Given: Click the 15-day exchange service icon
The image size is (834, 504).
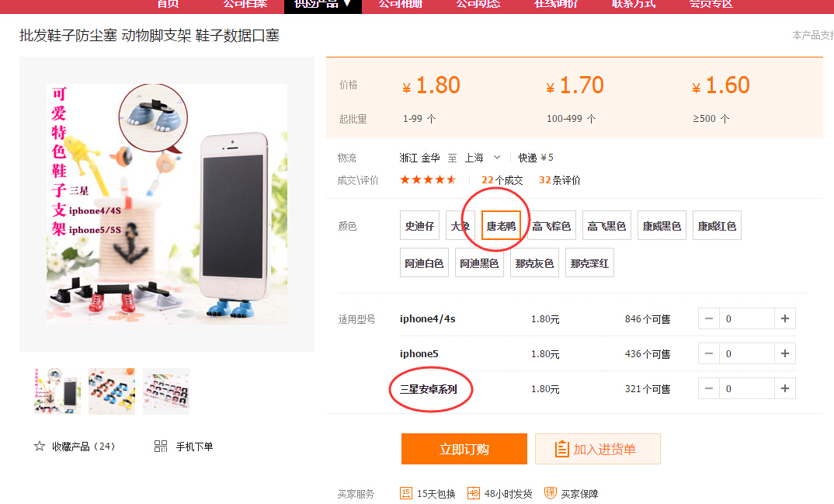Looking at the screenshot, I should pos(406,493).
